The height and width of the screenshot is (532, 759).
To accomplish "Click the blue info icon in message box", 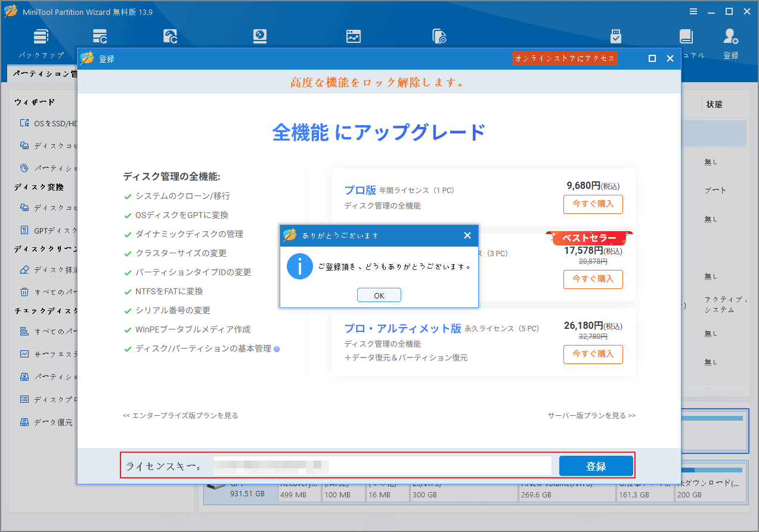I will coord(300,266).
